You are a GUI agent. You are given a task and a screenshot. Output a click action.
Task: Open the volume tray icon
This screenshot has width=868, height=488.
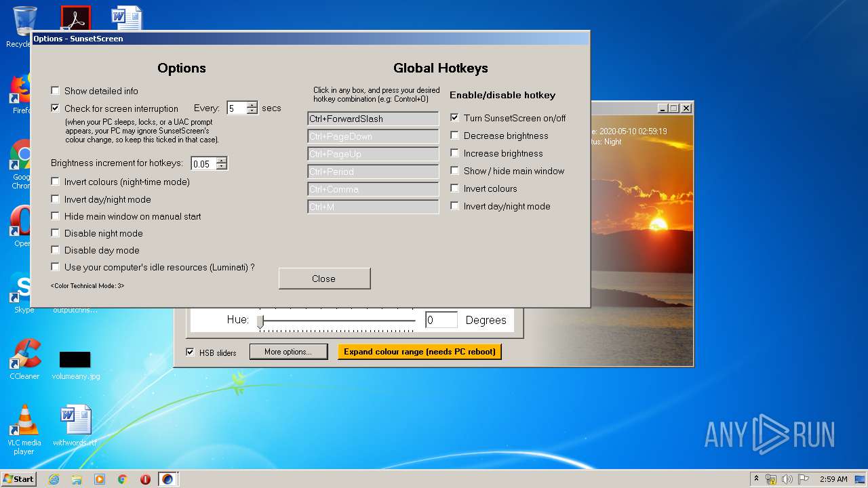click(787, 479)
